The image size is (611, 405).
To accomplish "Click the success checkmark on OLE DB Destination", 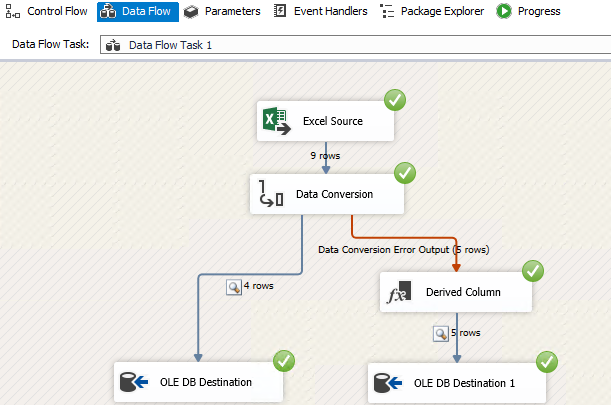I will click(x=284, y=361).
